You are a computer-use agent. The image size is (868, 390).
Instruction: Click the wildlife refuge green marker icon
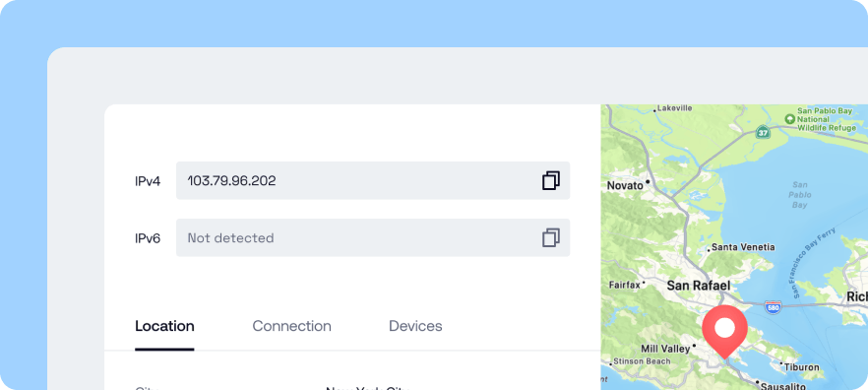(x=790, y=118)
